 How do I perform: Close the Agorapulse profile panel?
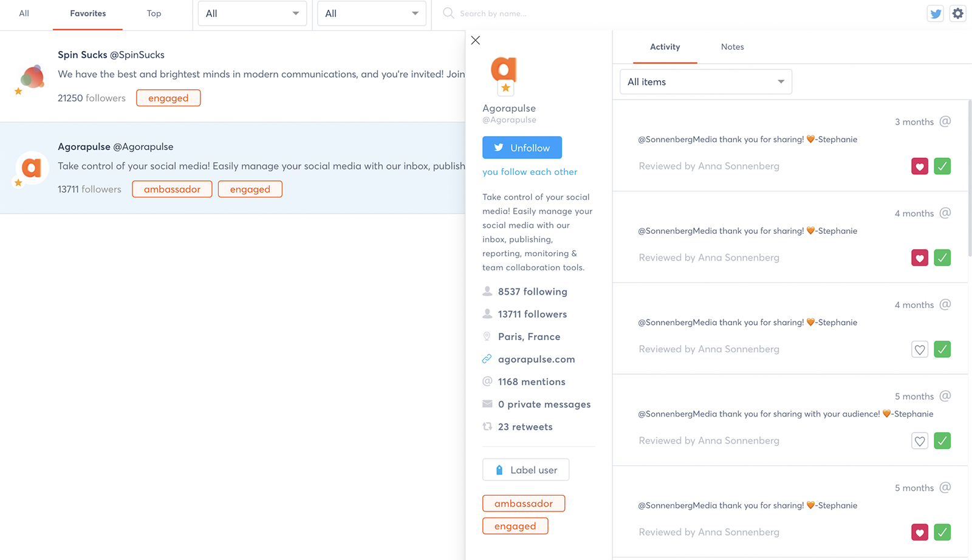[476, 40]
